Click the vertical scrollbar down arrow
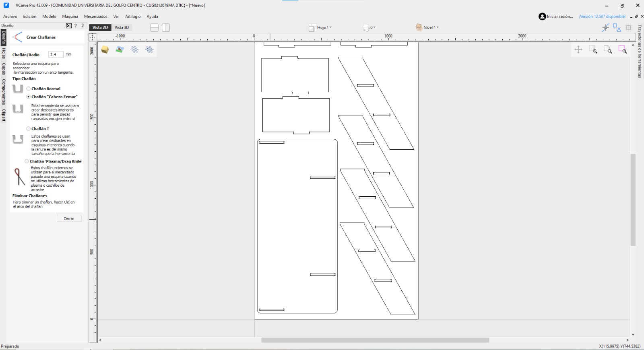Image resolution: width=644 pixels, height=350 pixels. 633,335
